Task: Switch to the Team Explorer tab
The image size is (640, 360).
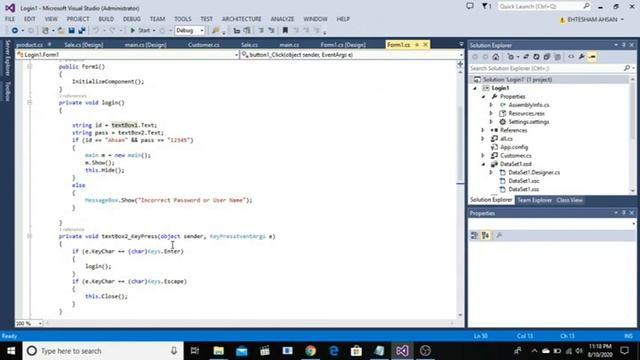Action: coord(534,200)
